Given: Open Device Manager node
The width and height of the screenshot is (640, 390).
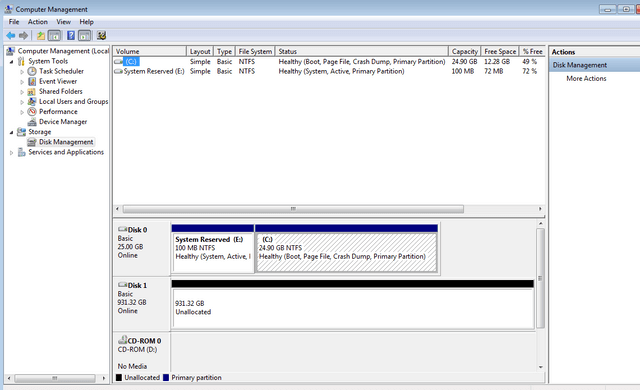Looking at the screenshot, I should pos(63,122).
